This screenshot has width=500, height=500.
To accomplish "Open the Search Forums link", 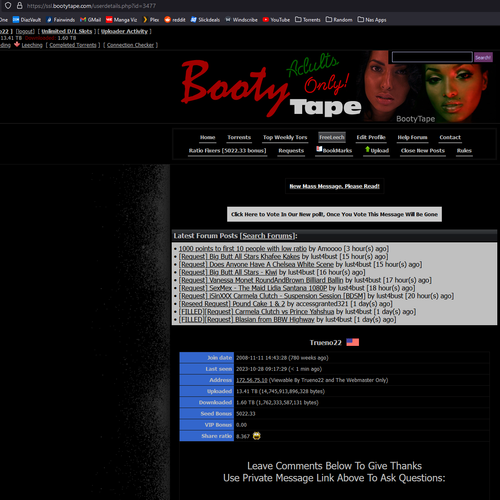I will point(267,236).
